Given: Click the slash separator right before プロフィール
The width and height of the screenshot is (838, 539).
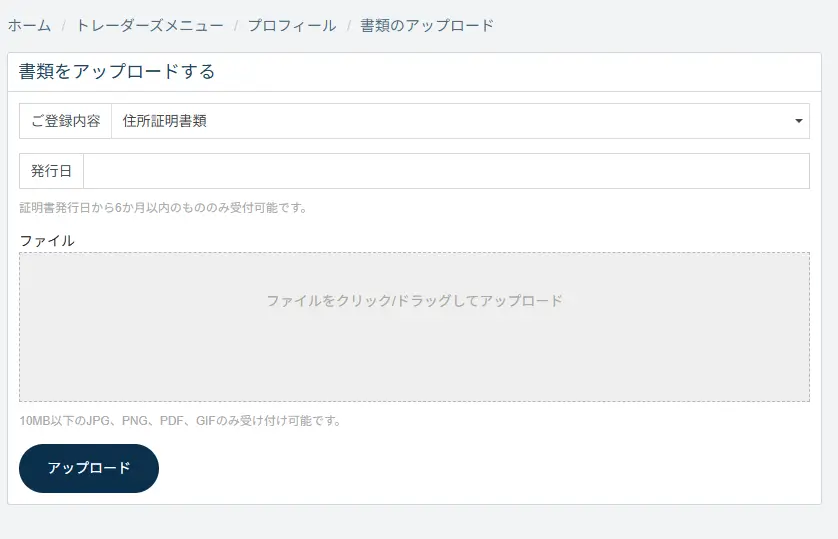Looking at the screenshot, I should (236, 25).
